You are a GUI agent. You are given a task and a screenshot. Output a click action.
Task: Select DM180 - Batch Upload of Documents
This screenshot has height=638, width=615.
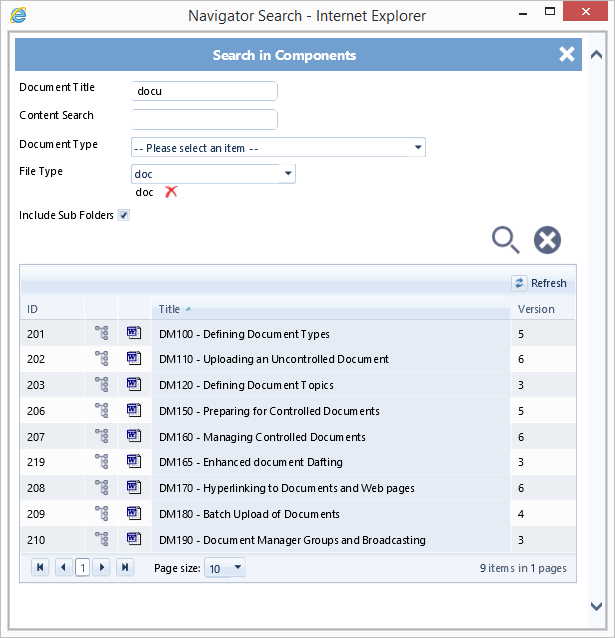(x=298, y=514)
